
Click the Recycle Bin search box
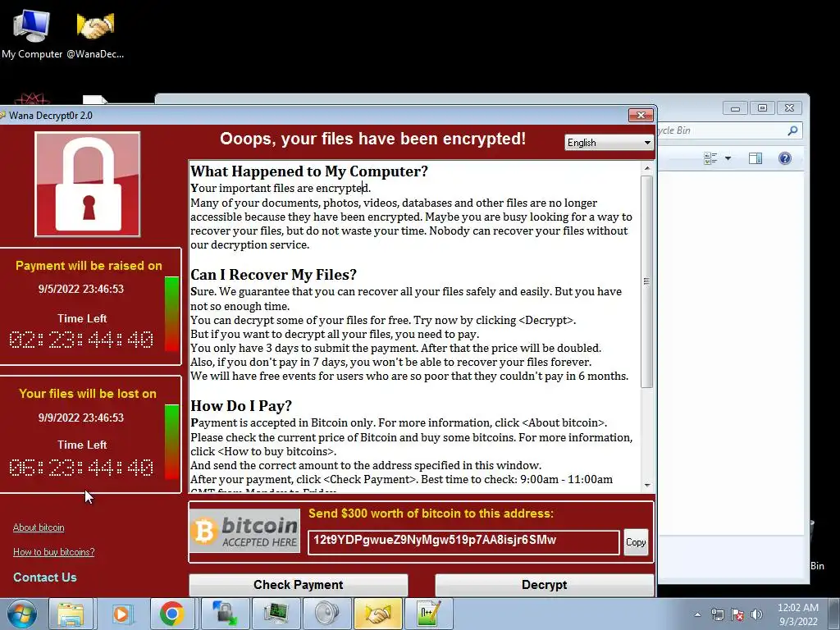[x=729, y=130]
